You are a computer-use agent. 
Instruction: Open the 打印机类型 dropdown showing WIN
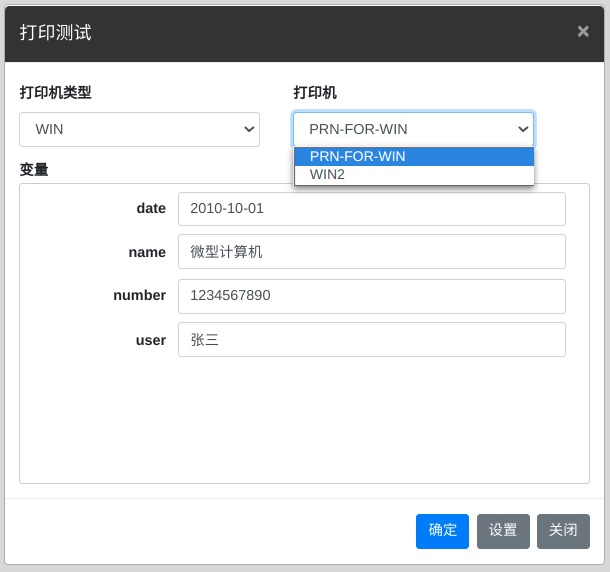tap(139, 129)
